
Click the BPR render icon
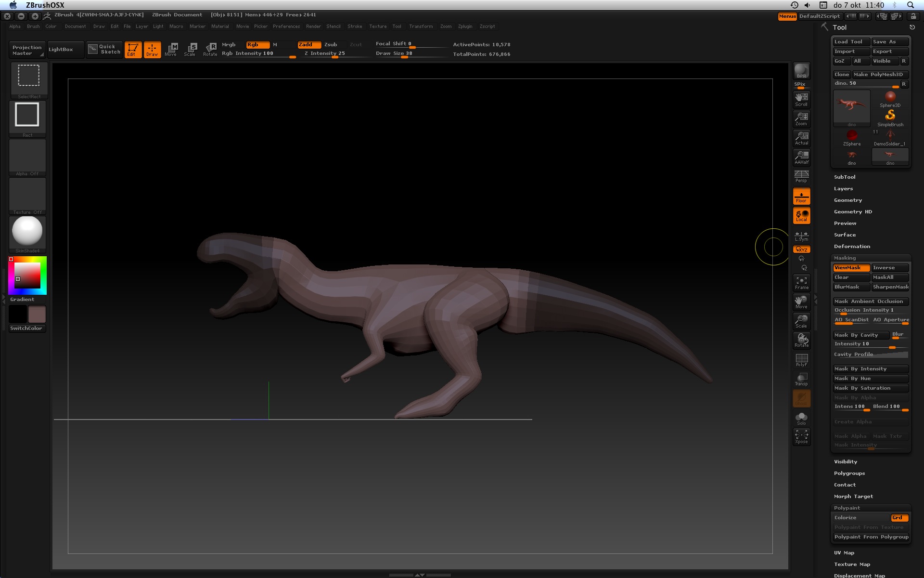(801, 71)
